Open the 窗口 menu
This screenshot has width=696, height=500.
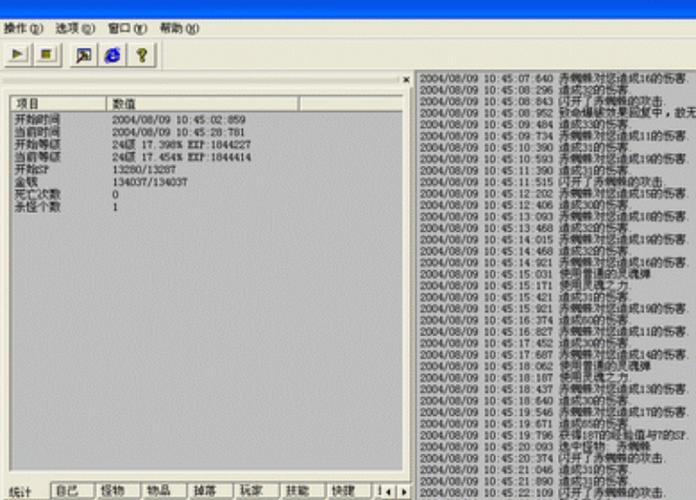[127, 28]
